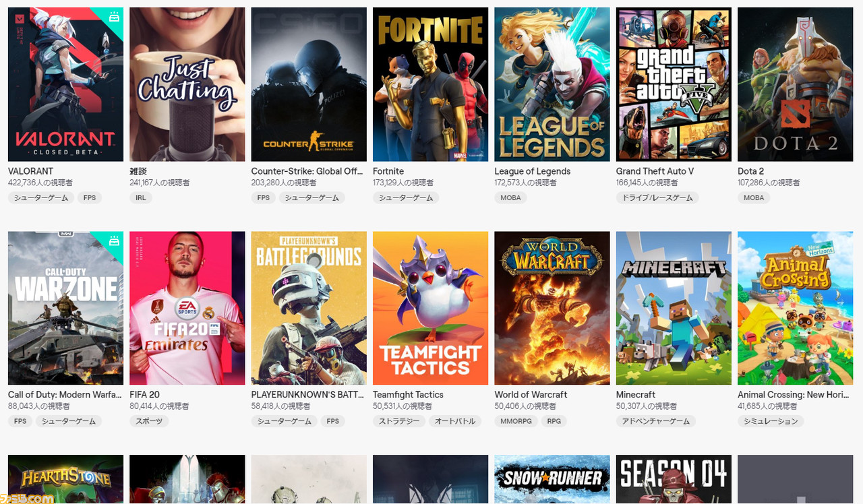Open the Dota 2 cover art

tap(796, 85)
